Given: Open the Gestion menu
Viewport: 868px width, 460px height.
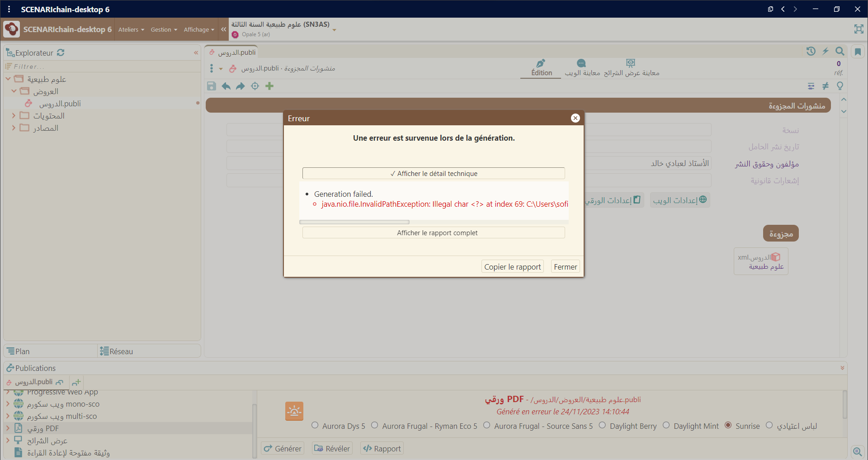Looking at the screenshot, I should pos(164,30).
